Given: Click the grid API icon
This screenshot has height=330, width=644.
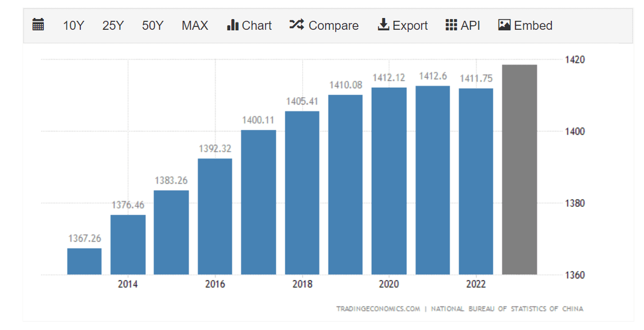Looking at the screenshot, I should tap(451, 25).
